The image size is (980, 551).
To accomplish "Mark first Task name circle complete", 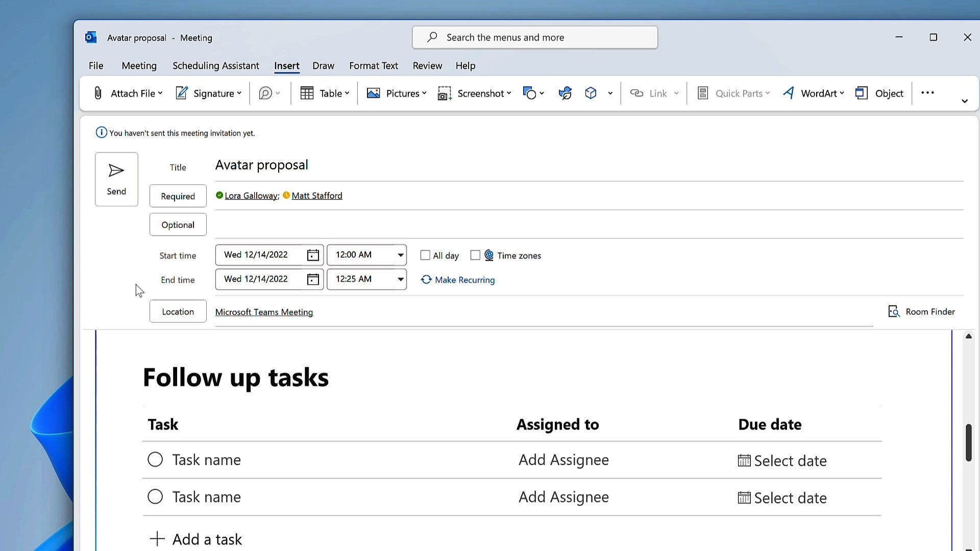I will [x=155, y=460].
